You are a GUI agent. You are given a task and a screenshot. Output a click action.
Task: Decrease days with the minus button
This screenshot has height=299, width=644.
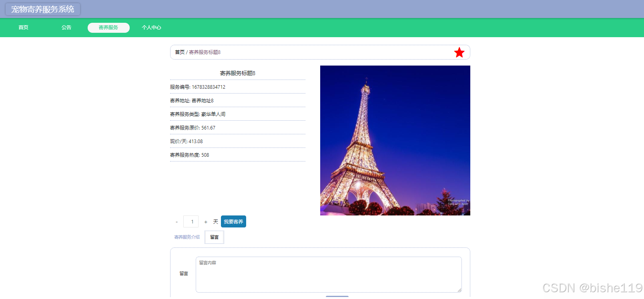point(177,222)
